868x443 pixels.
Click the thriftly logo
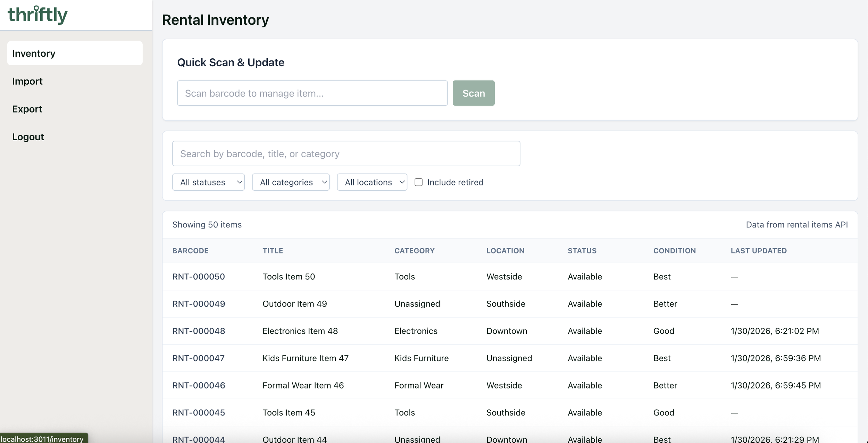pos(37,15)
